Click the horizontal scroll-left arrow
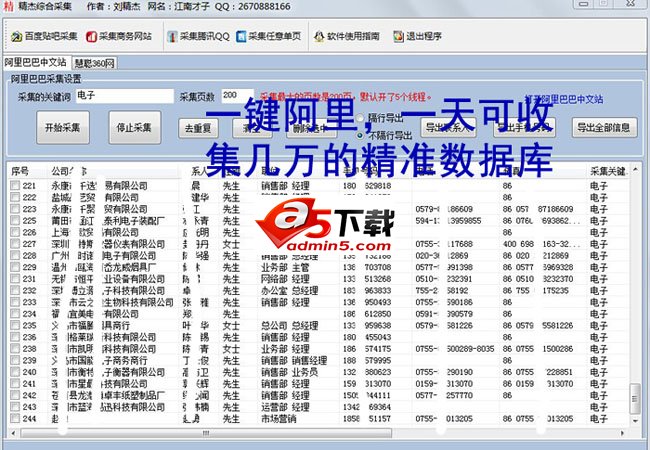The height and width of the screenshot is (450, 650). (14, 433)
